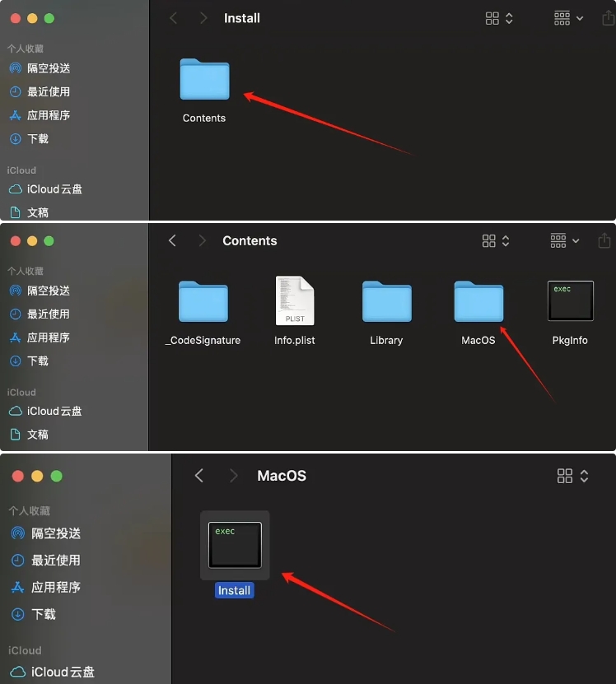Open the Contents folder in Install window
Image resolution: width=616 pixels, height=684 pixels.
[204, 79]
